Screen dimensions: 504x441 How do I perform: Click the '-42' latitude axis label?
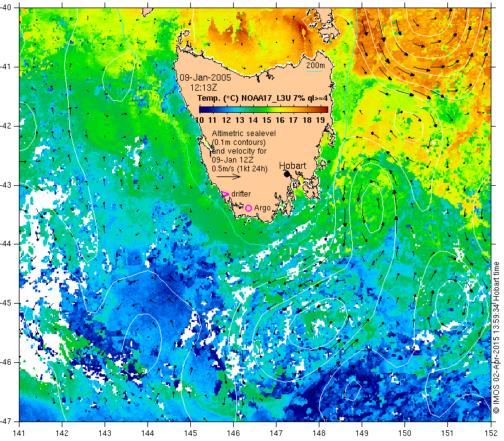coord(6,126)
